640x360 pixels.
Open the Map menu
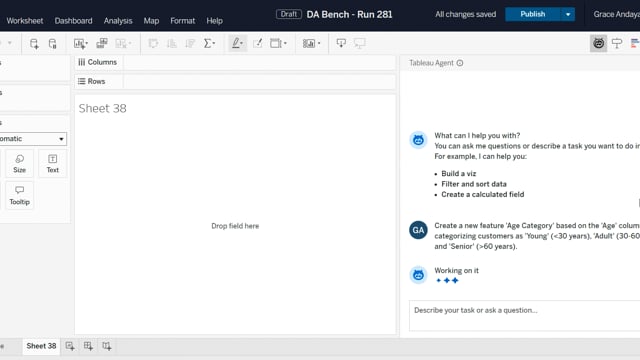tap(151, 21)
